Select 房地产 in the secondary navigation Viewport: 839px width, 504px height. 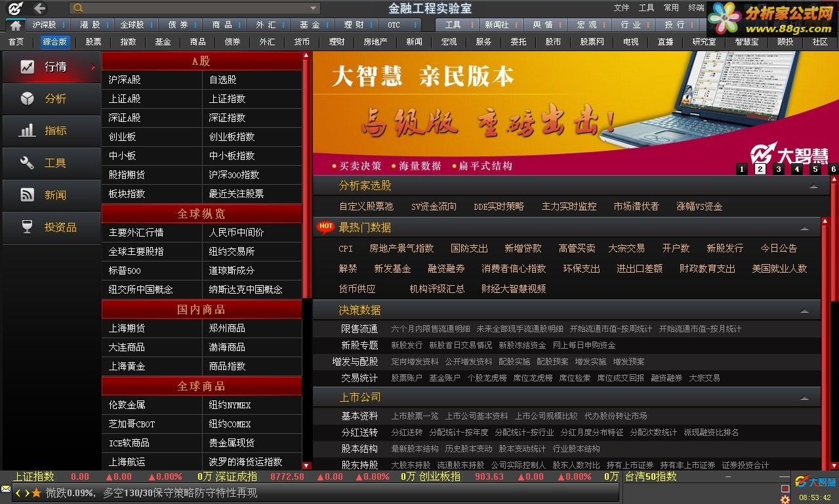click(375, 41)
